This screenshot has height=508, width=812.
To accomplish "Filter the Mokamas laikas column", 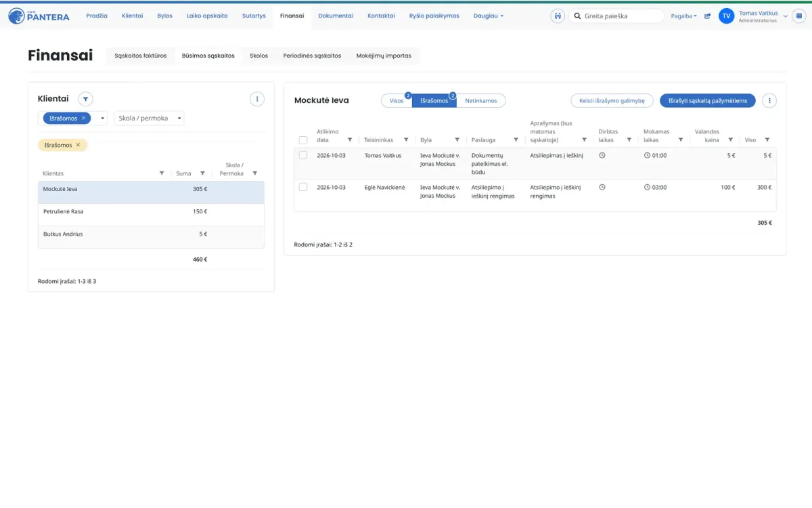I will pyautogui.click(x=681, y=140).
